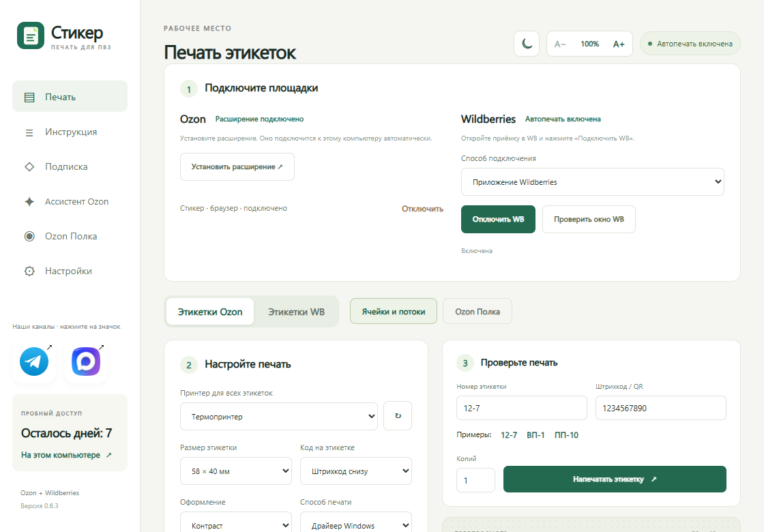Click the Стикер logo icon
764x532 pixels.
tap(31, 35)
